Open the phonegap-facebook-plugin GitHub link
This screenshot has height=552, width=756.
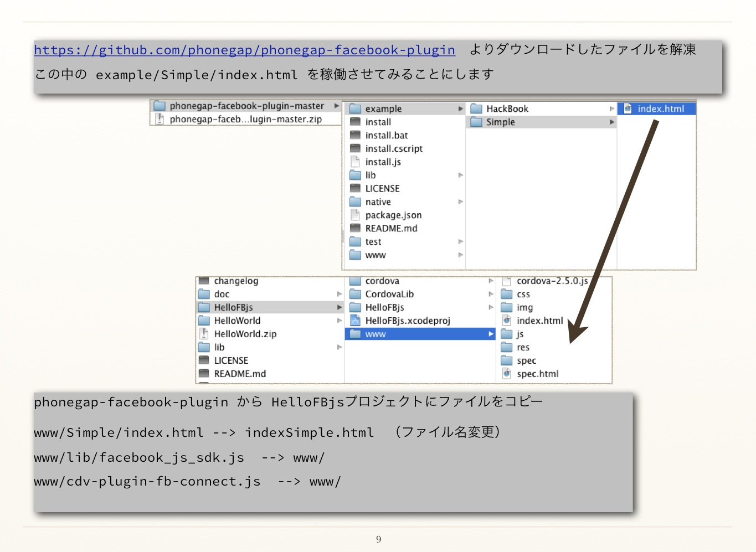pyautogui.click(x=244, y=50)
